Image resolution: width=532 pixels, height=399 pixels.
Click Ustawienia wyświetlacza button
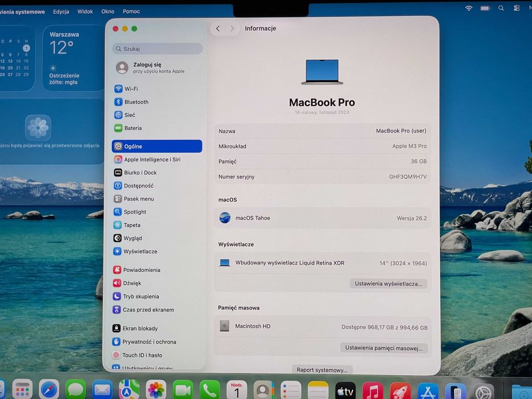point(388,284)
